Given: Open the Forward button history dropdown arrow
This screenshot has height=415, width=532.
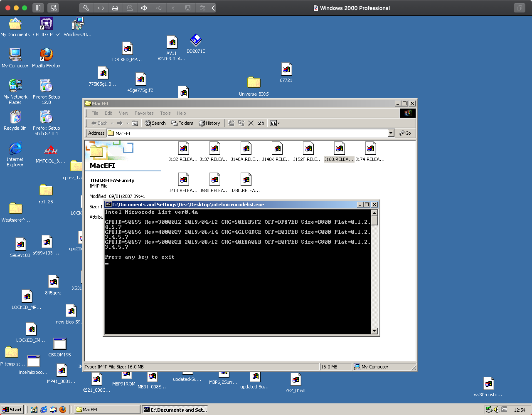Looking at the screenshot, I should coord(127,124).
